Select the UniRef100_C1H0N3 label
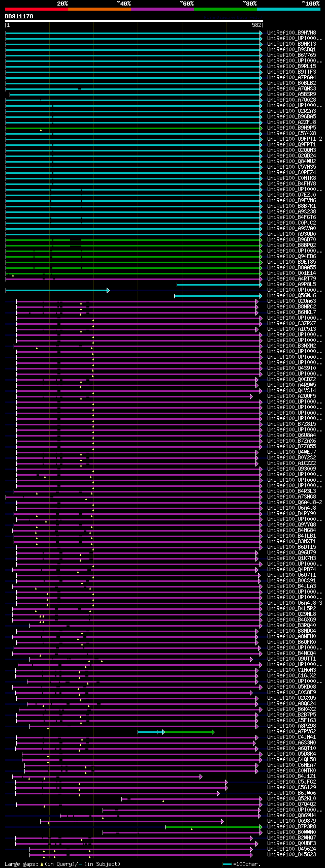The image size is (325, 868). coord(291,670)
